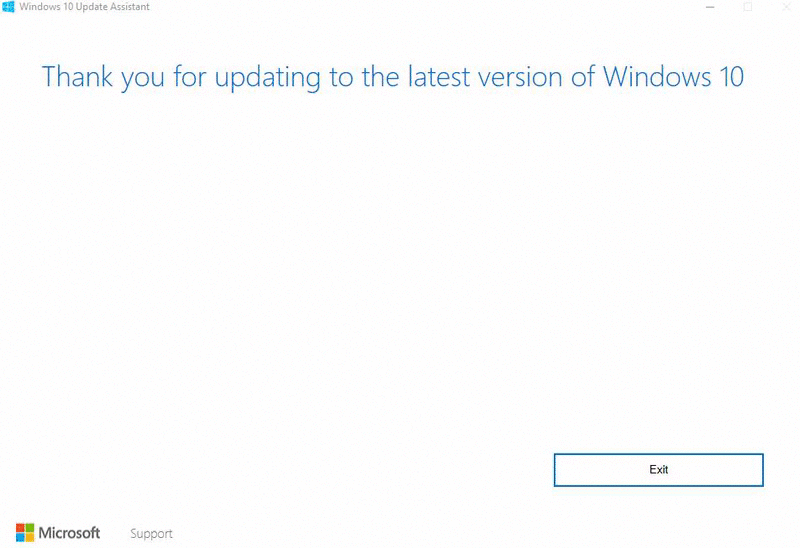The height and width of the screenshot is (548, 800).
Task: Select the words 'Windows 10' in heading
Action: (x=673, y=76)
